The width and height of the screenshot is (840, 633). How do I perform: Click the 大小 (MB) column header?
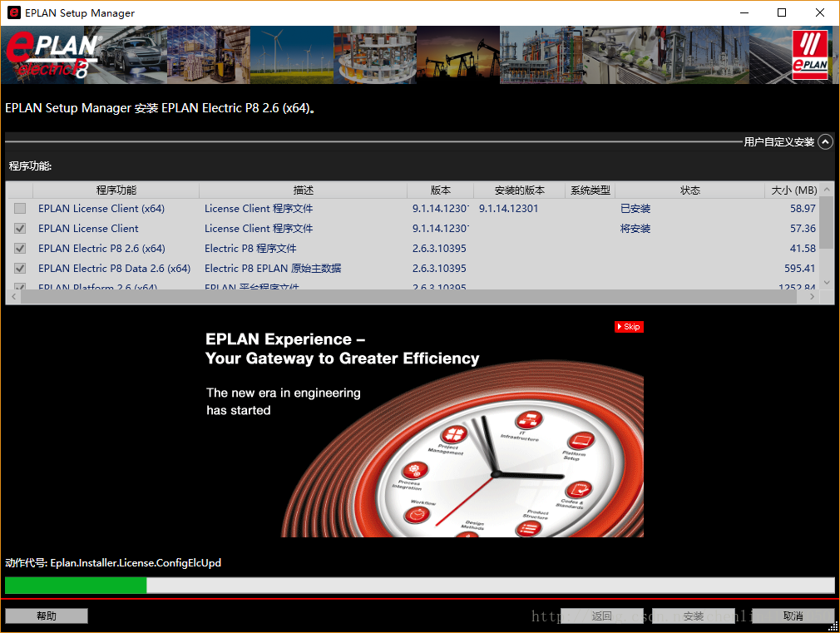pyautogui.click(x=793, y=190)
